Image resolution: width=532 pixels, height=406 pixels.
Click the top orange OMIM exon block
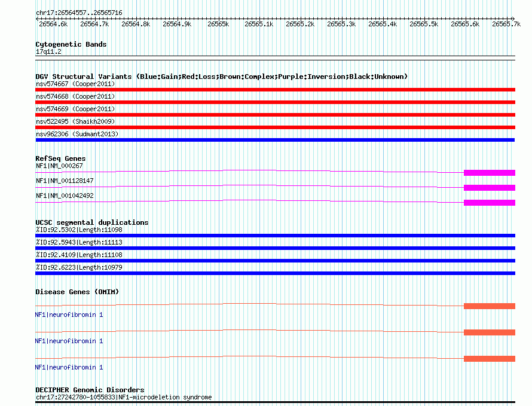[x=490, y=306]
